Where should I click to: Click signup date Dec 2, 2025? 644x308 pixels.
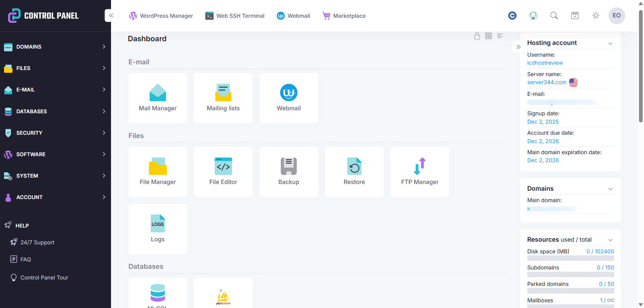[543, 122]
